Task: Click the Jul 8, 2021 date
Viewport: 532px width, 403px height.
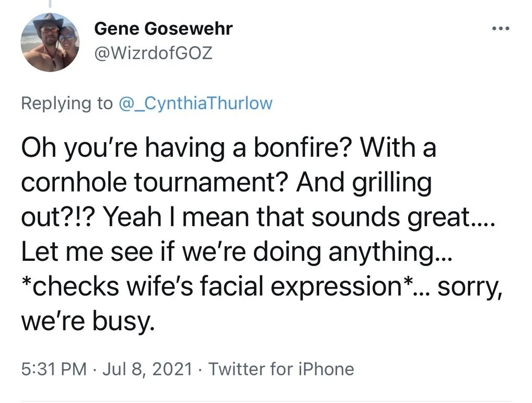Action: pos(149,370)
